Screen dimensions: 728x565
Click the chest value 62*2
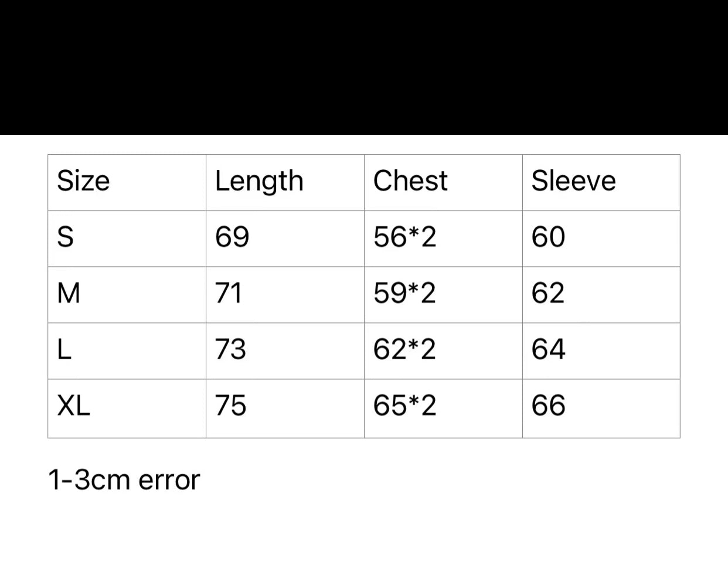pyautogui.click(x=404, y=349)
